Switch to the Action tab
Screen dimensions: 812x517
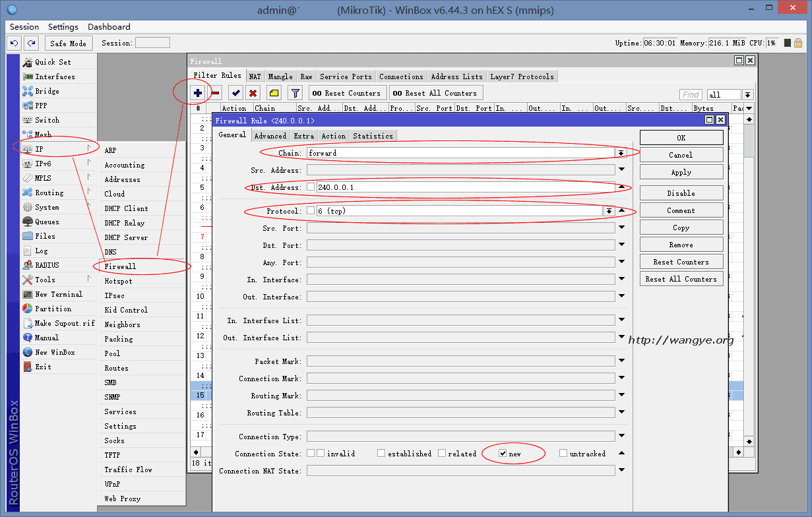point(334,136)
